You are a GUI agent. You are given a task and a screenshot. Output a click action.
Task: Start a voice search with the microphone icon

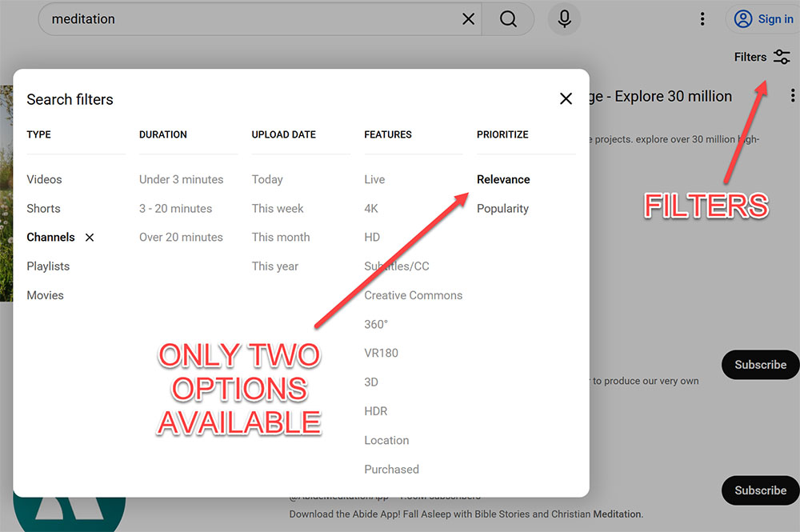(x=564, y=18)
